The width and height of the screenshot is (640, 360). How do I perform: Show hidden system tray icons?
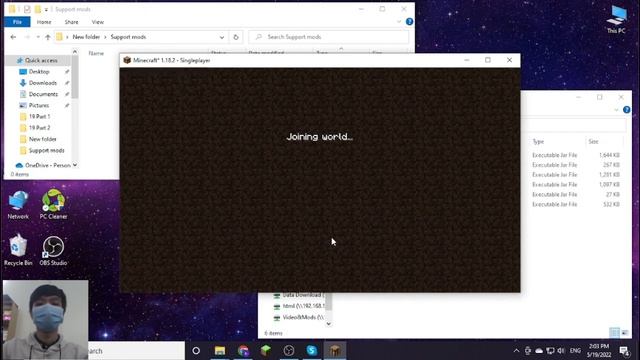tap(516, 351)
